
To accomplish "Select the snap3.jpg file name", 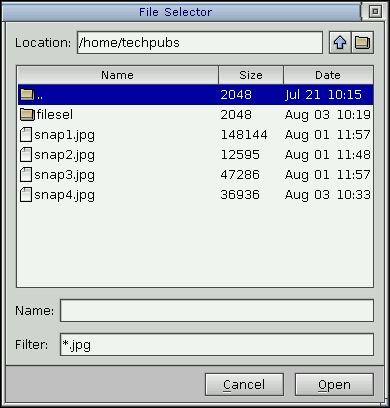I will (64, 175).
